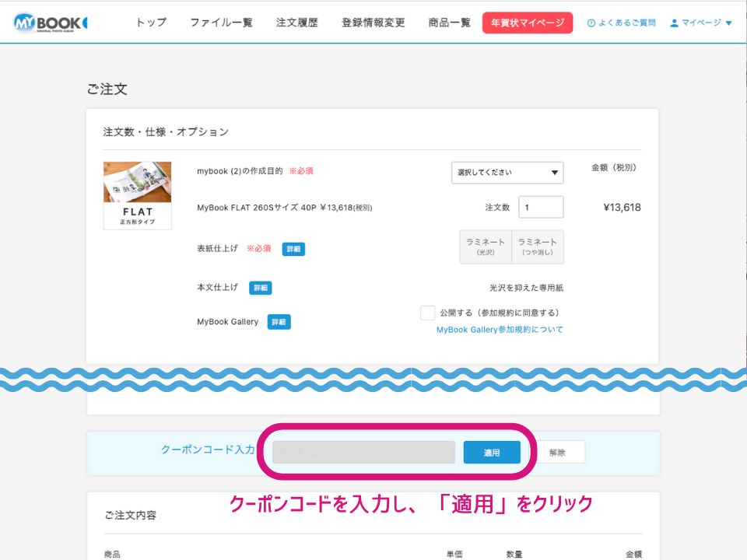Click the クーポンコード入力 label

[x=209, y=450]
